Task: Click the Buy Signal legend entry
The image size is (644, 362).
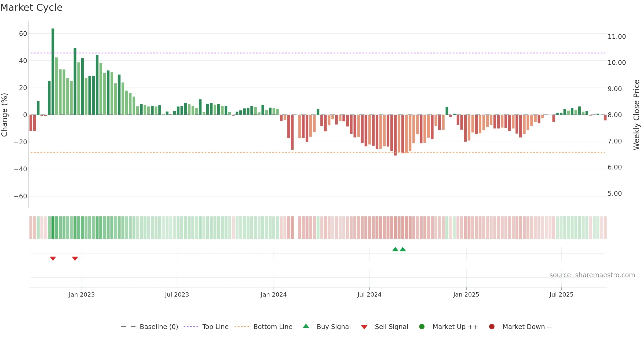Action: 327,327
